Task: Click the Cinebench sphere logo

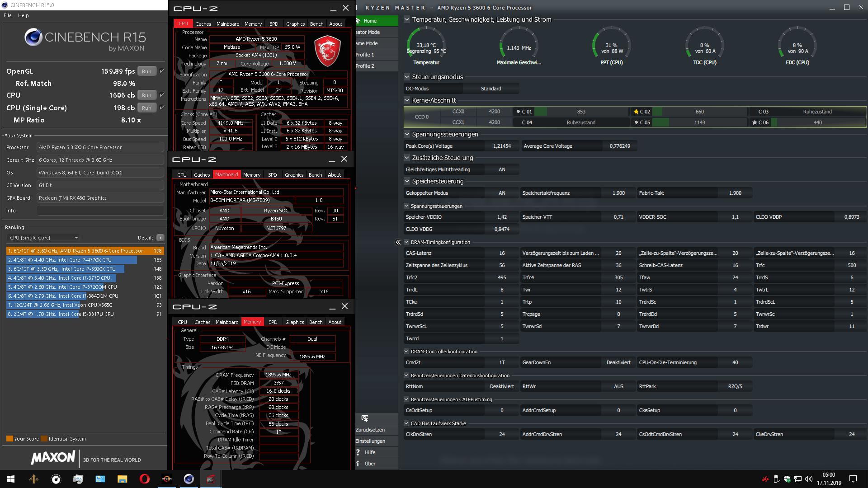Action: click(33, 37)
